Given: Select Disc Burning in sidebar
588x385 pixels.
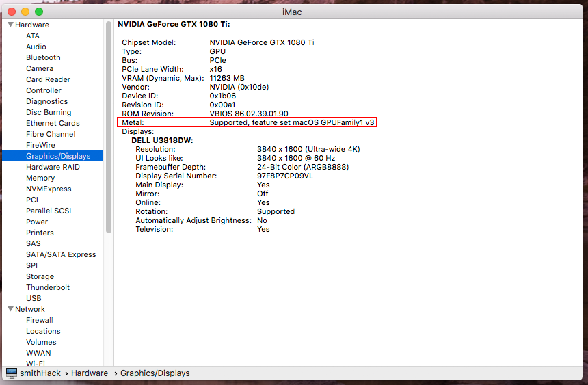Looking at the screenshot, I should point(49,112).
